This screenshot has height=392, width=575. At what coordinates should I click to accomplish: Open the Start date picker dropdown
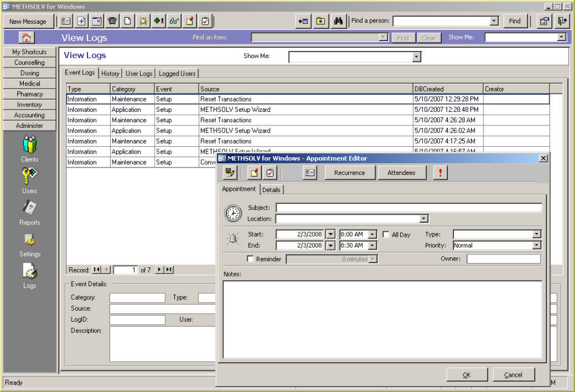330,234
